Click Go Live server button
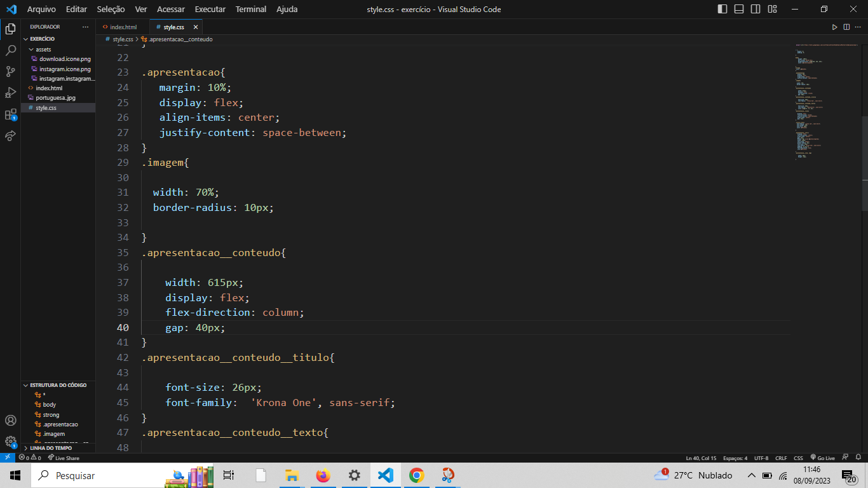Viewport: 868px width, 488px height. click(x=822, y=457)
